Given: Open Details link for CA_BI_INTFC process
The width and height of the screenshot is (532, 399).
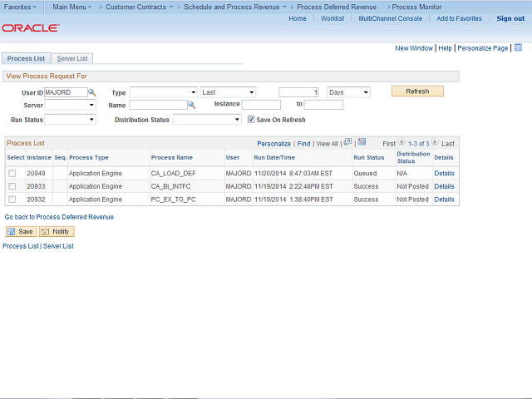Looking at the screenshot, I should pos(444,186).
